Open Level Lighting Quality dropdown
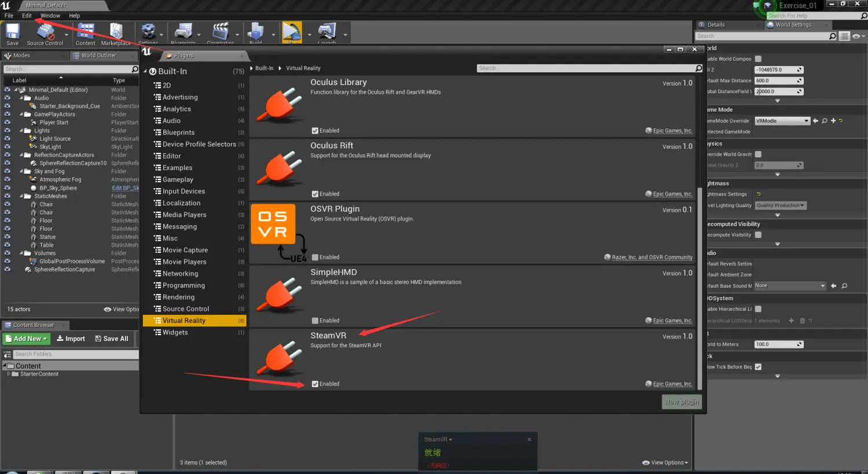This screenshot has width=868, height=474. click(x=781, y=205)
